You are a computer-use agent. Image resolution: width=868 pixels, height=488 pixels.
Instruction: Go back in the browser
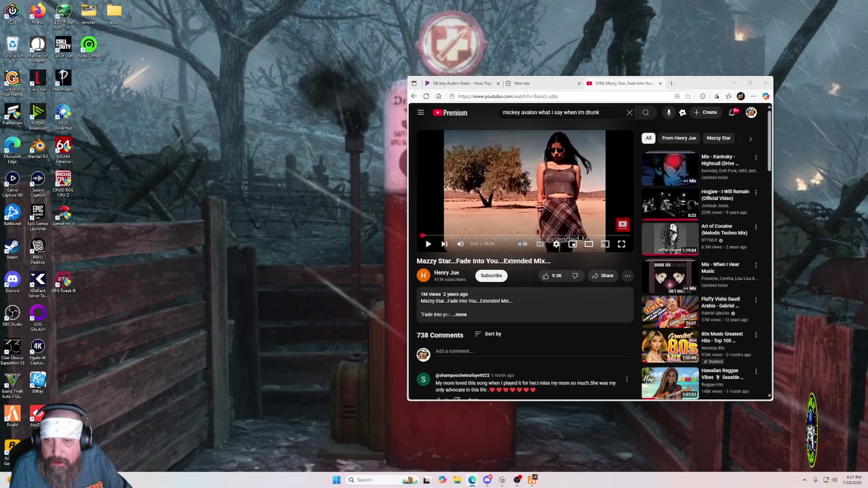[414, 96]
